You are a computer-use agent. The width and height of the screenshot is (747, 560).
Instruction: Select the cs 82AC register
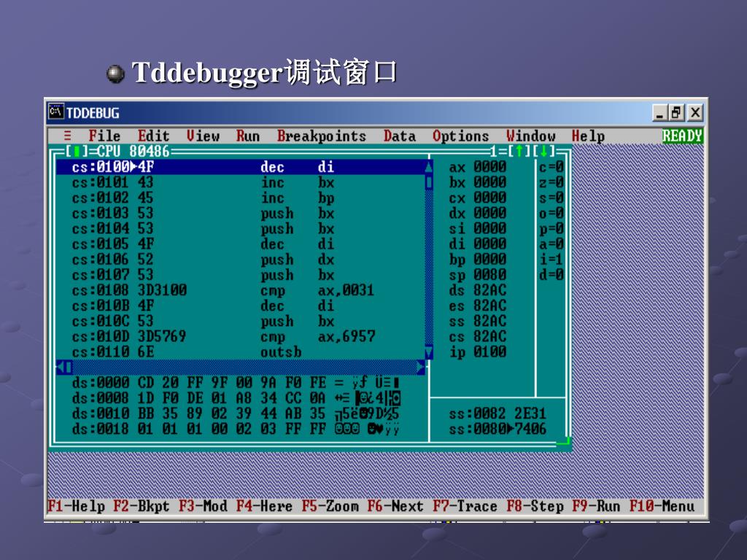point(477,337)
